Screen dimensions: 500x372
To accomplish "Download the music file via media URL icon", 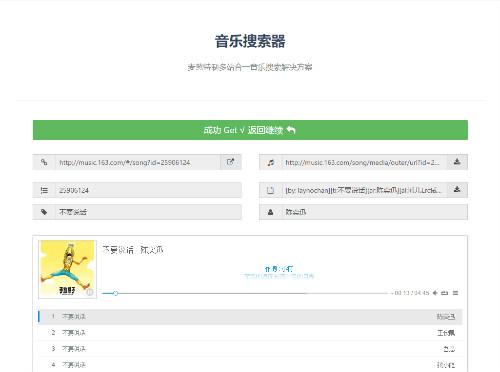I will pos(457,162).
